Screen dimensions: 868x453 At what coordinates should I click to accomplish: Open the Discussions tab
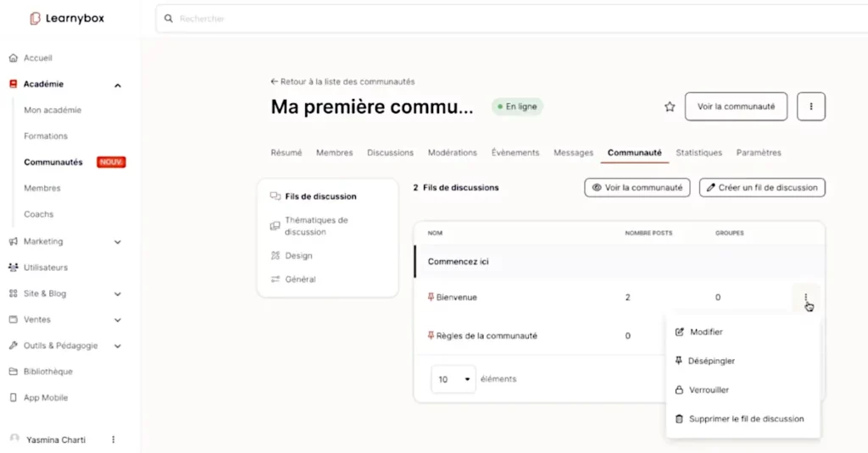390,152
